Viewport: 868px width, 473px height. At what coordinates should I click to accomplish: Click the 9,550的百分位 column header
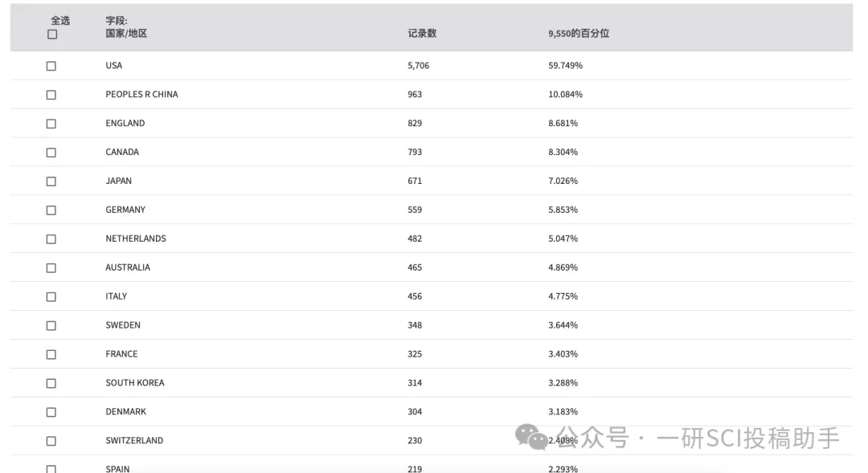point(579,33)
